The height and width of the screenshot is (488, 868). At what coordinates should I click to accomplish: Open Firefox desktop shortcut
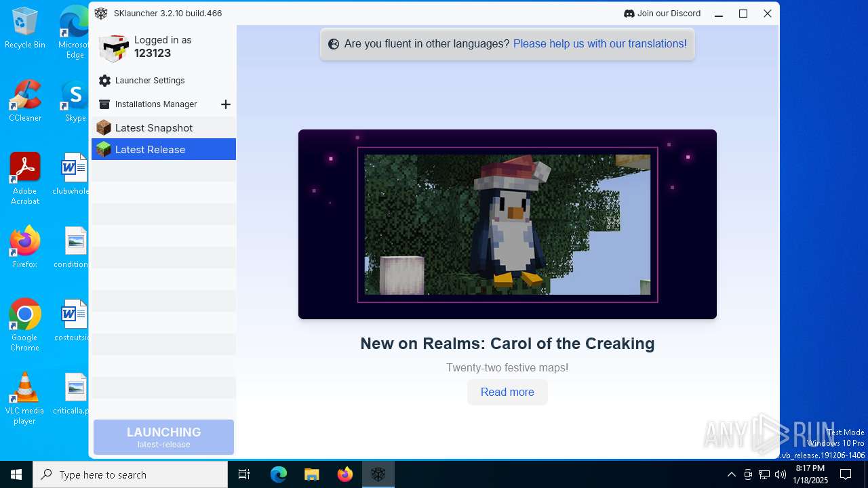pos(25,247)
